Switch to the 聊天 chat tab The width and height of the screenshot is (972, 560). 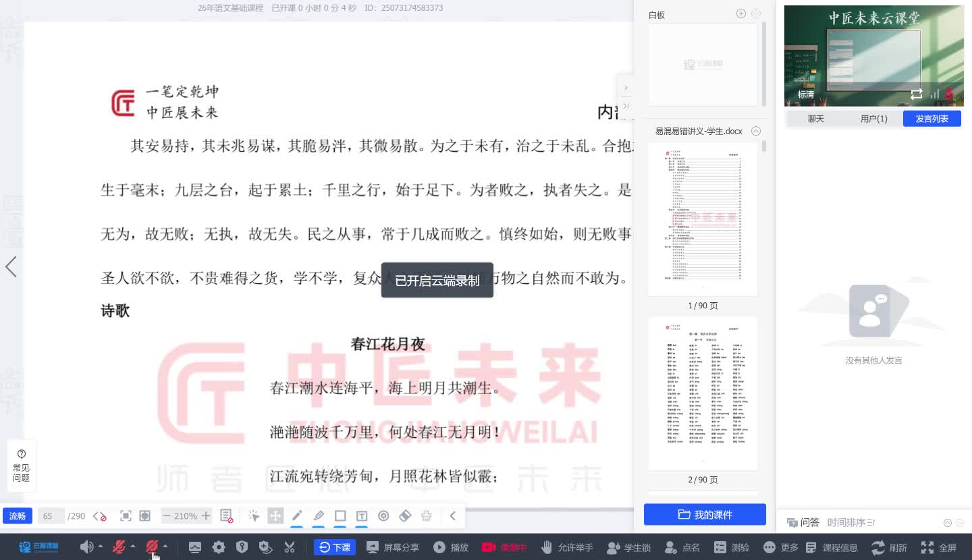click(x=815, y=118)
